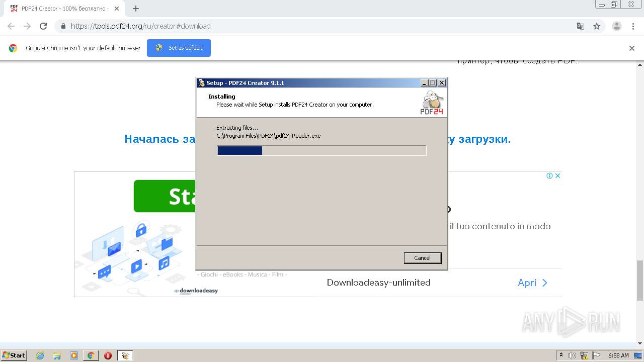
Task: Open Action Center flag icon
Action: click(596, 355)
